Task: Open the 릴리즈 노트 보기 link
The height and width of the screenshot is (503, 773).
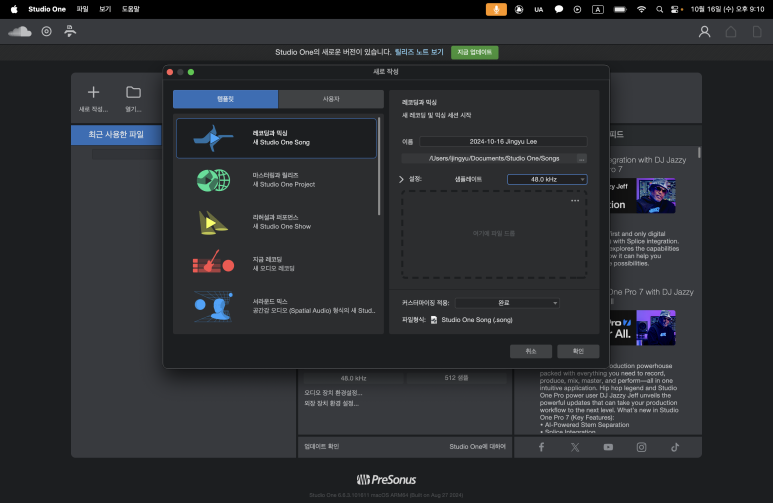Action: click(419, 52)
